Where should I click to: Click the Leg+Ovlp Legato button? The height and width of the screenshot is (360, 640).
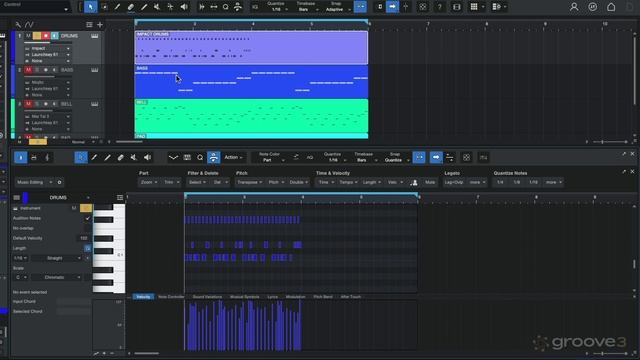[454, 182]
